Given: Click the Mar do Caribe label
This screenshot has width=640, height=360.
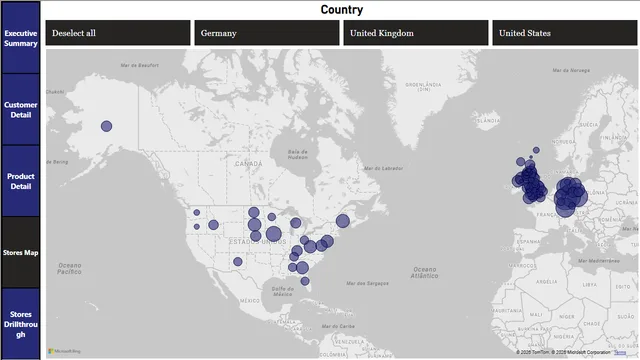Looking at the screenshot, I should tap(338, 326).
